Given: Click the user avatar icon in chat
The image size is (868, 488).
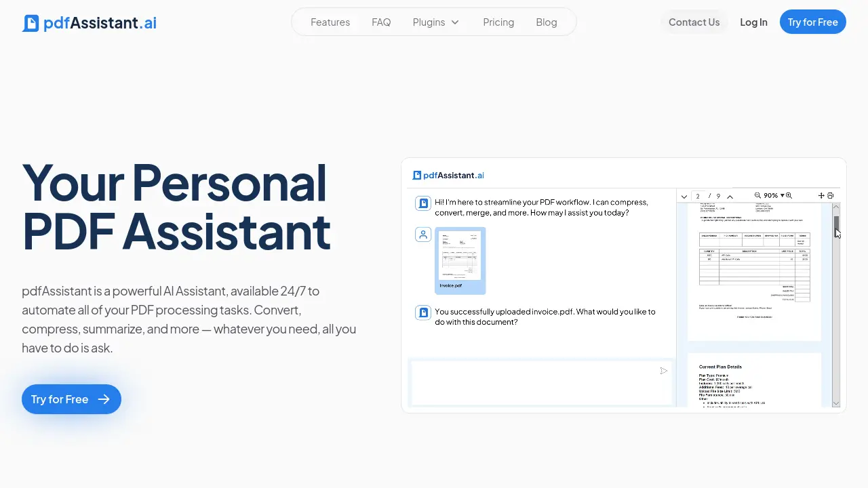Looking at the screenshot, I should point(423,235).
